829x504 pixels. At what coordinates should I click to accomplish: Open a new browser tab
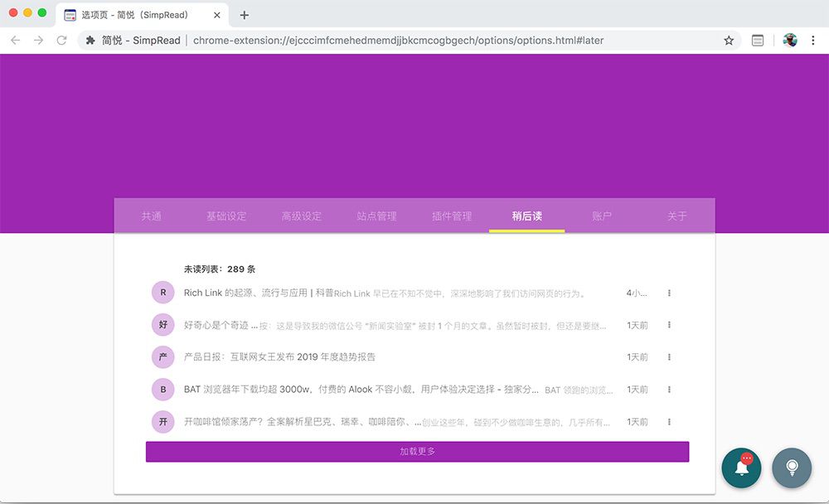click(245, 15)
